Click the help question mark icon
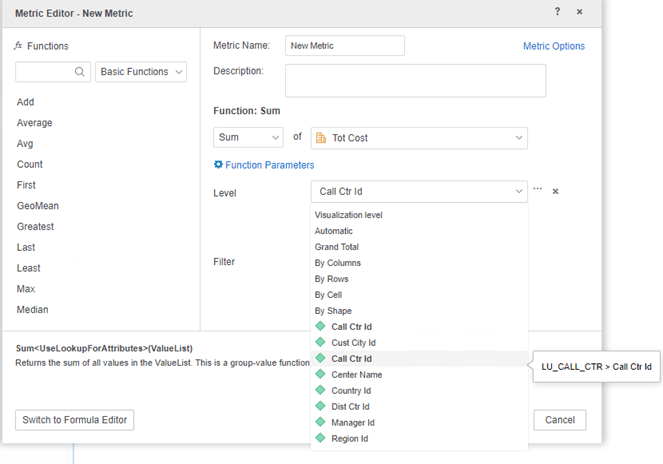Image resolution: width=663 pixels, height=464 pixels. (x=558, y=12)
